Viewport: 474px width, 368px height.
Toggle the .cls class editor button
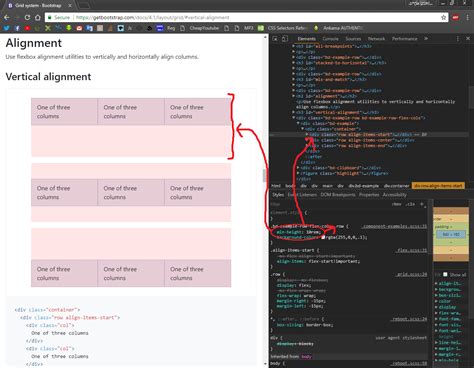(x=410, y=204)
